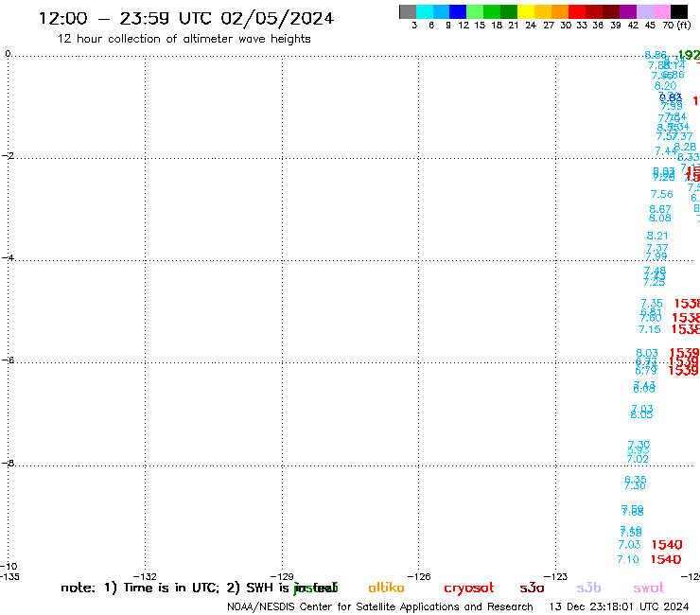Viewport: 700px width, 615px height.
Task: Click the longitude axis label -129
Action: [282, 576]
